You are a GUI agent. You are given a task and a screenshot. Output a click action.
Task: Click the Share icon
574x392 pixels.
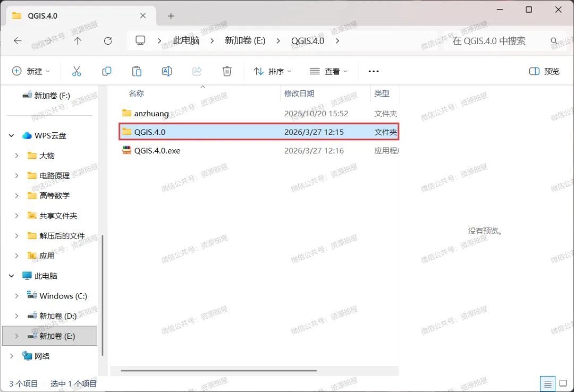(197, 71)
